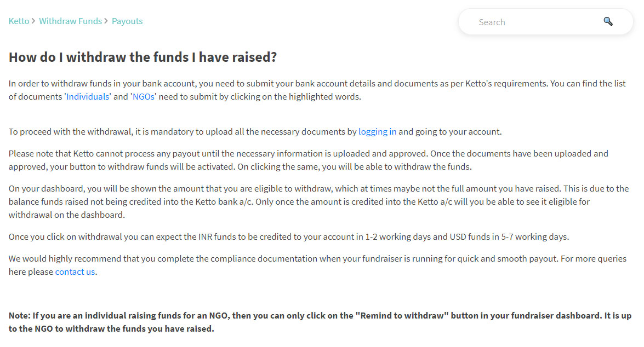Click the paragraph mentioning INR and USD funds
The width and height of the screenshot is (644, 347).
pyautogui.click(x=289, y=236)
